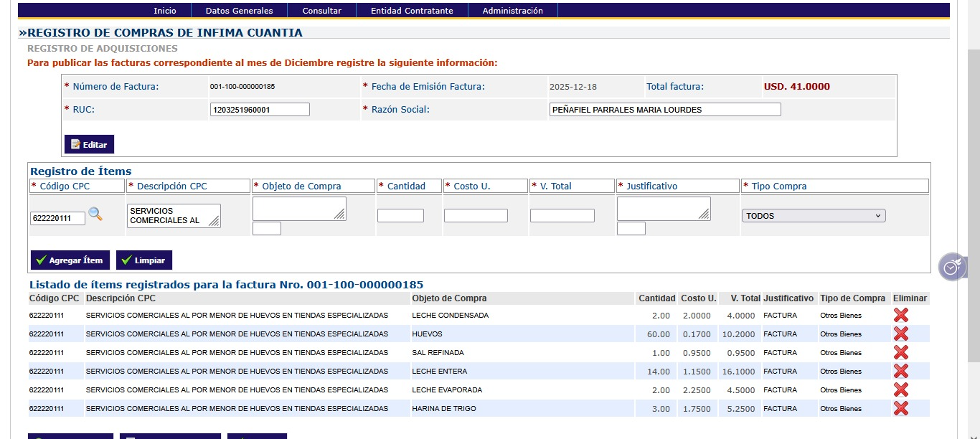The height and width of the screenshot is (439, 980).
Task: Click the floating clock icon at right edge
Action: 951,267
